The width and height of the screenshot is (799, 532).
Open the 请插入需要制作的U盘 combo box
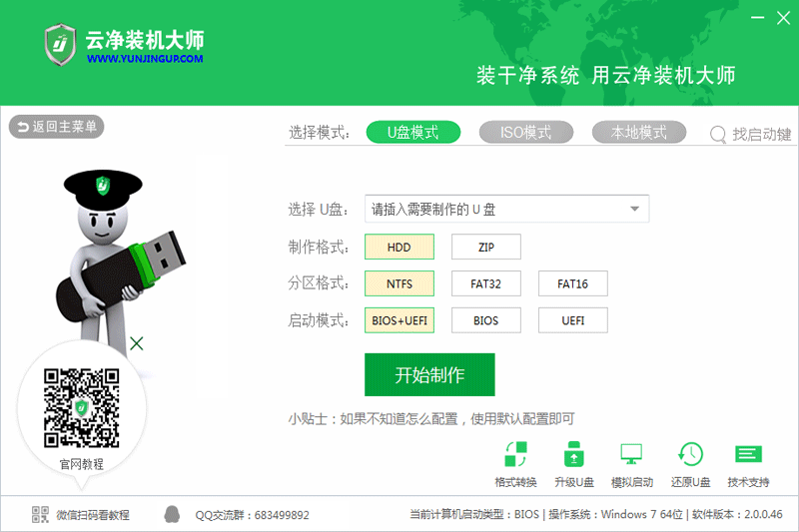[506, 209]
